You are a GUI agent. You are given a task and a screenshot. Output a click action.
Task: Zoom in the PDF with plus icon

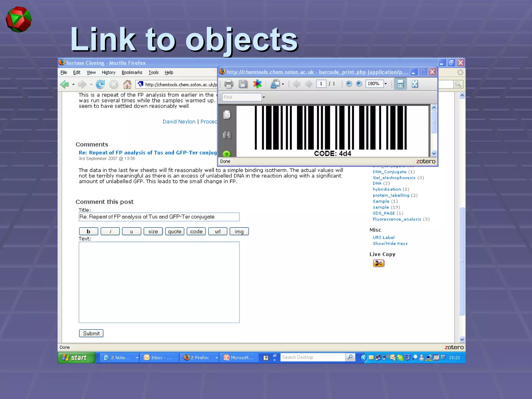[359, 84]
